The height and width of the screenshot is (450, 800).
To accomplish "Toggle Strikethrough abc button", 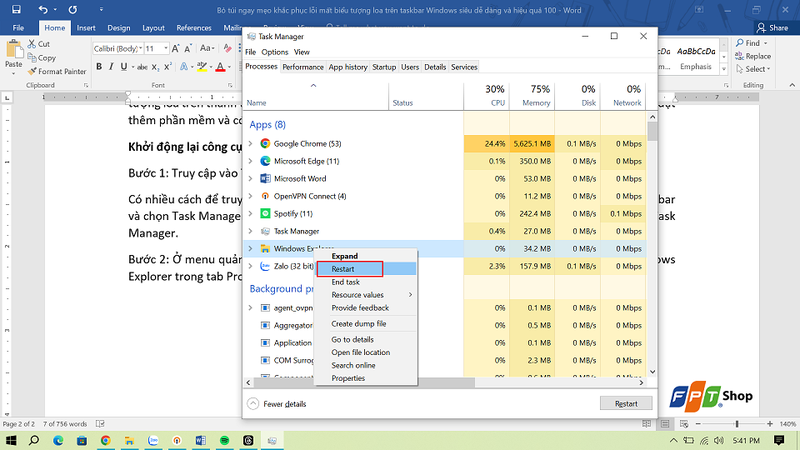I will coord(142,67).
